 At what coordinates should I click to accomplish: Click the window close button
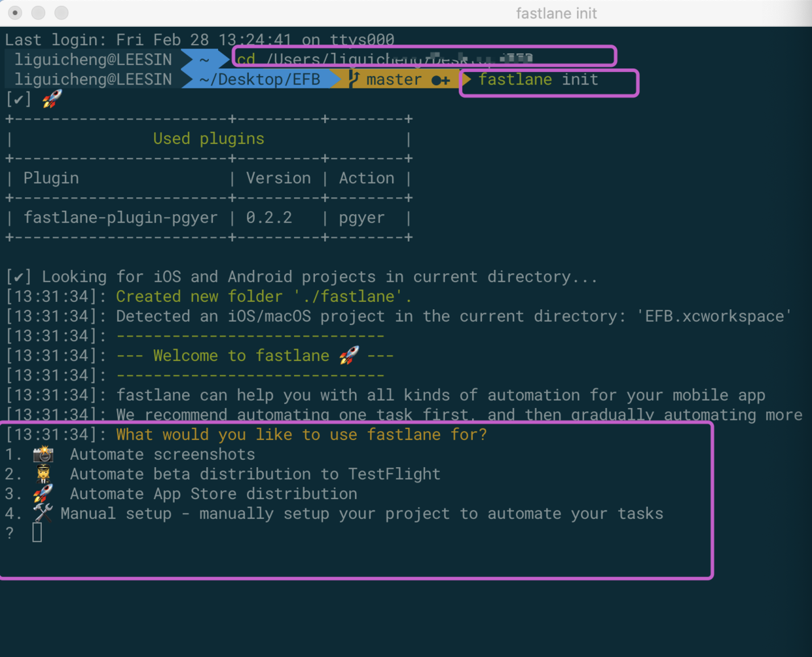point(15,12)
